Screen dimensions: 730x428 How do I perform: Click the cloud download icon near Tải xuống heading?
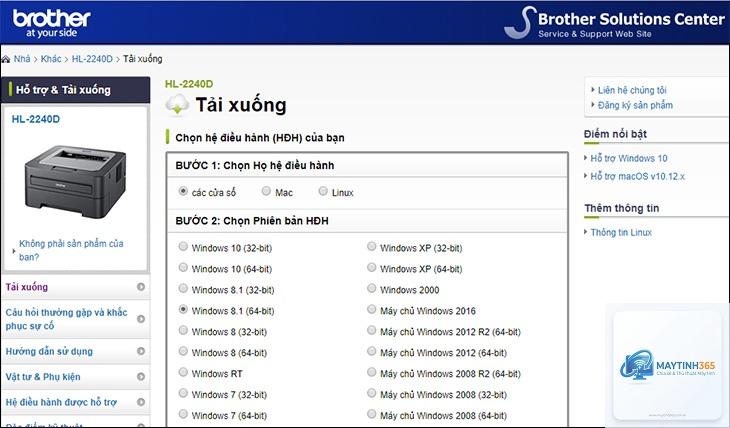177,104
